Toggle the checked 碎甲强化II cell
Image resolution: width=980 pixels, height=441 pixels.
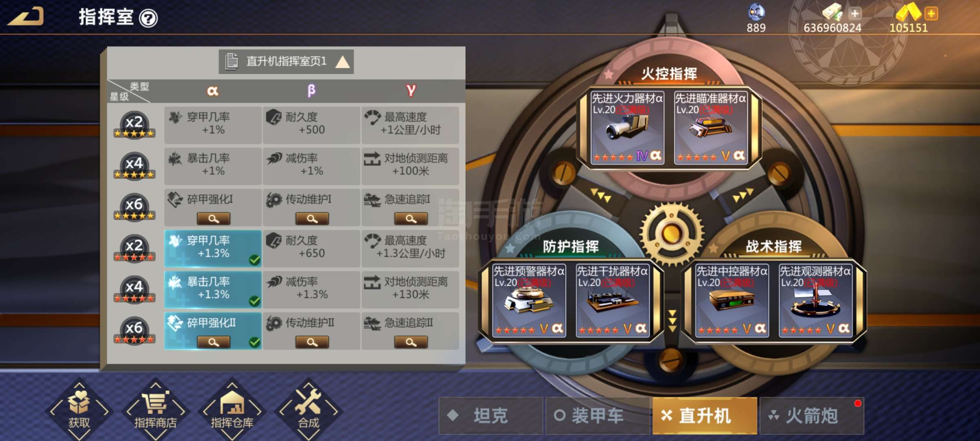(x=213, y=331)
